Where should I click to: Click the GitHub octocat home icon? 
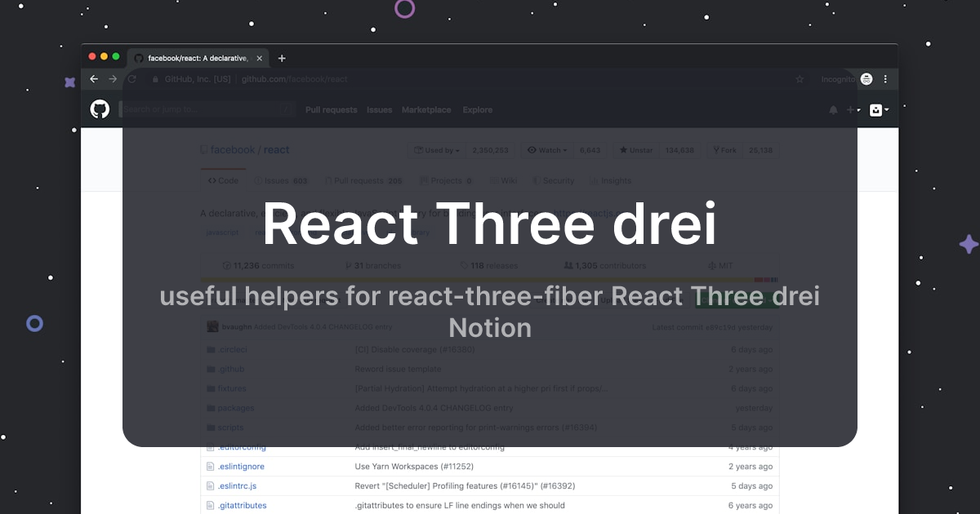pyautogui.click(x=100, y=109)
